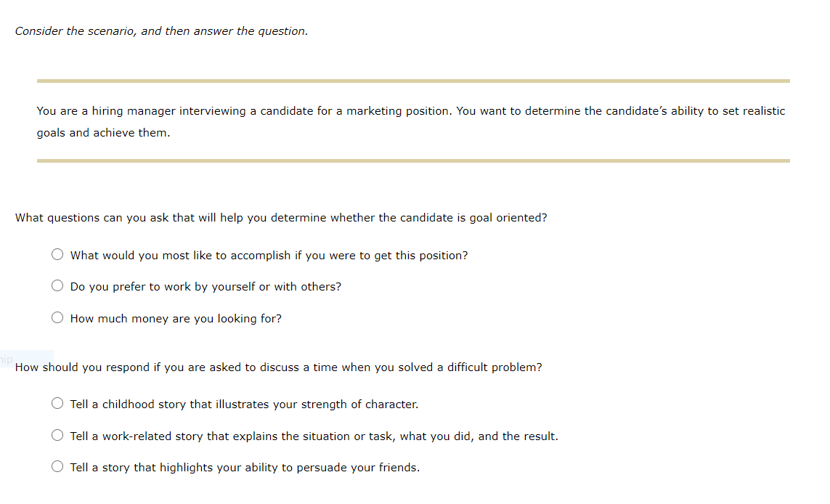Click the italic instruction text at the top

click(161, 31)
